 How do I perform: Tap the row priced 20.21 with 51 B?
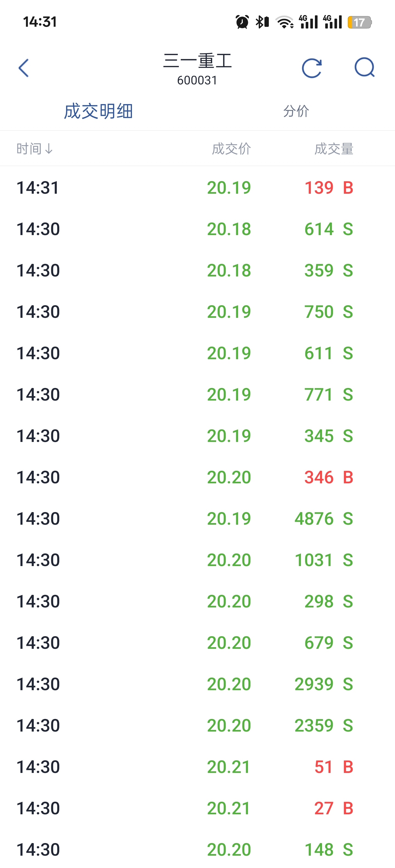[x=197, y=767]
